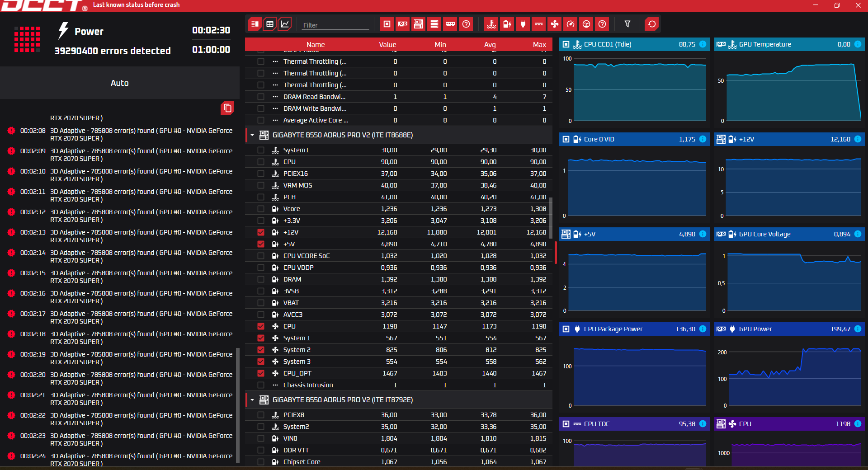Image resolution: width=868 pixels, height=470 pixels.
Task: Toggle temperature sensor type filter
Action: [491, 24]
